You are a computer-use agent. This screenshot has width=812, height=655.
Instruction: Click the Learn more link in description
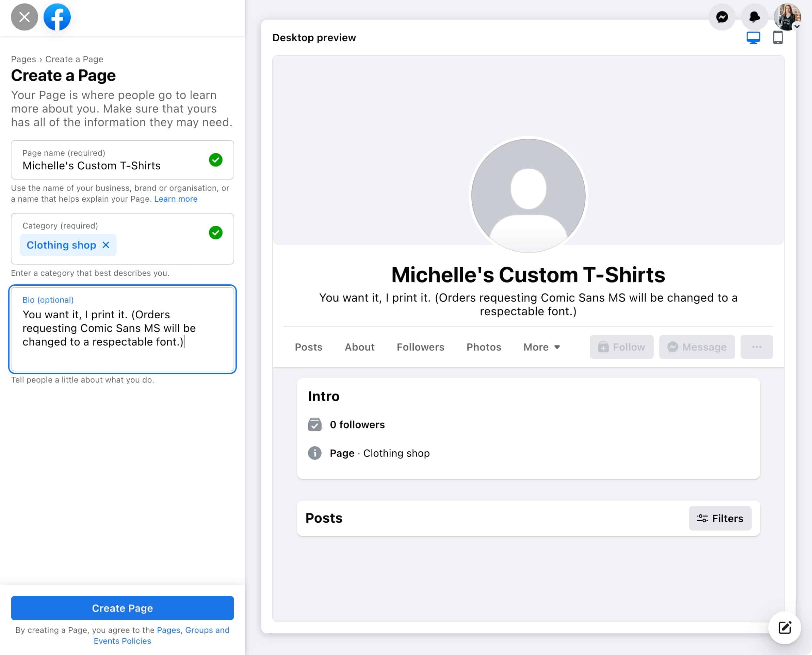click(175, 199)
